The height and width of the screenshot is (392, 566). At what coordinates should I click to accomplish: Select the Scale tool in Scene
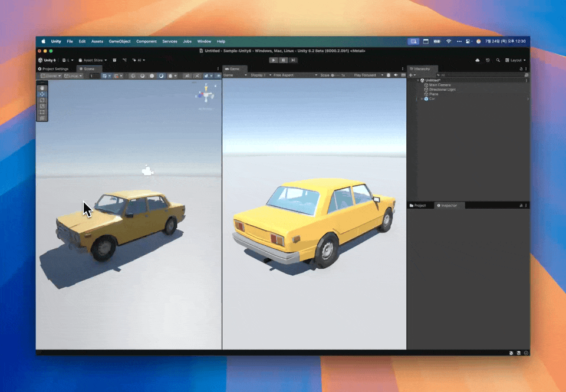[42, 106]
